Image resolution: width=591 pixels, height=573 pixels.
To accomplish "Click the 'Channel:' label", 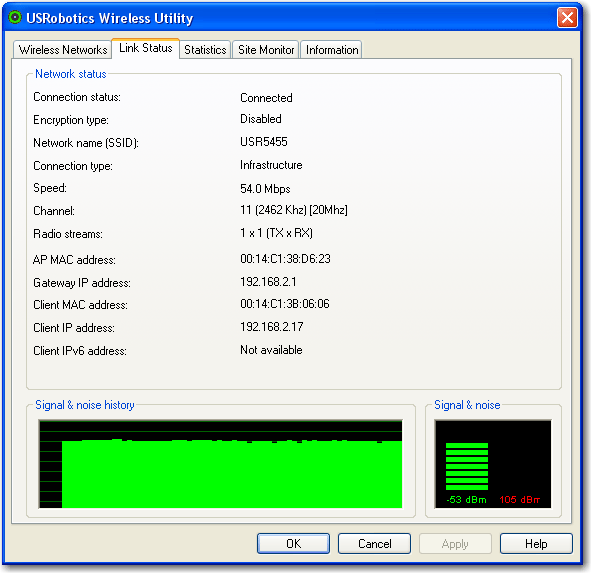I will point(54,211).
